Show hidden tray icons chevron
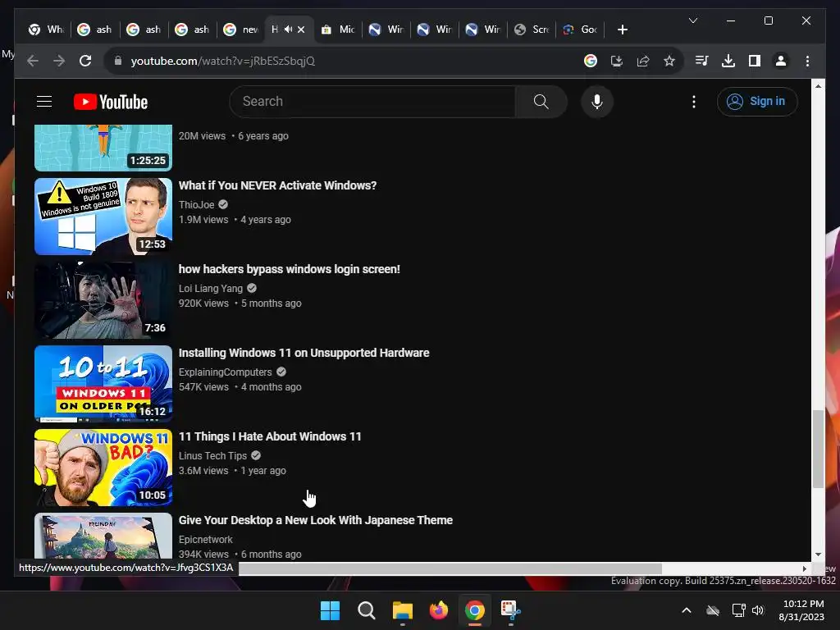The height and width of the screenshot is (630, 840). [x=687, y=610]
